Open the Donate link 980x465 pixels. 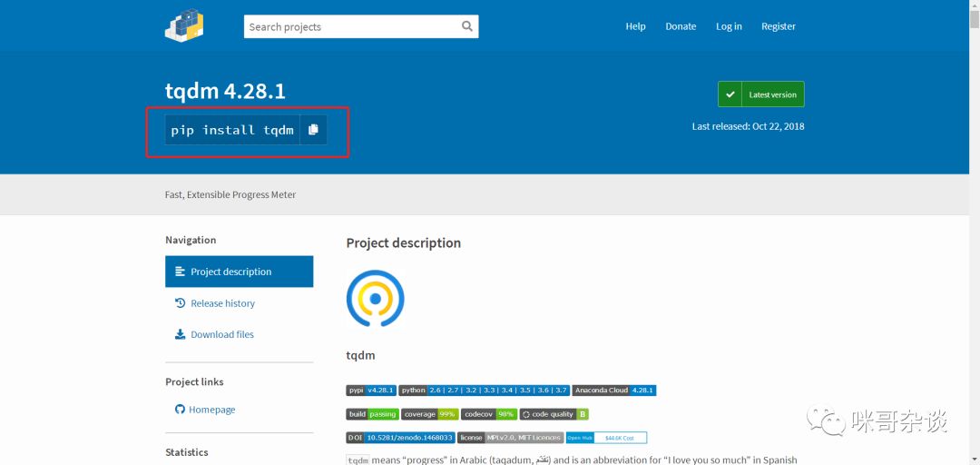[x=681, y=26]
